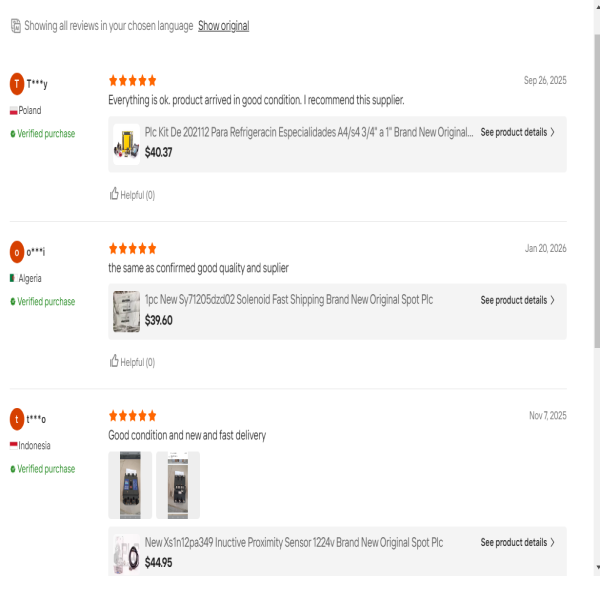Click o***i's orange avatar icon

pos(17,251)
